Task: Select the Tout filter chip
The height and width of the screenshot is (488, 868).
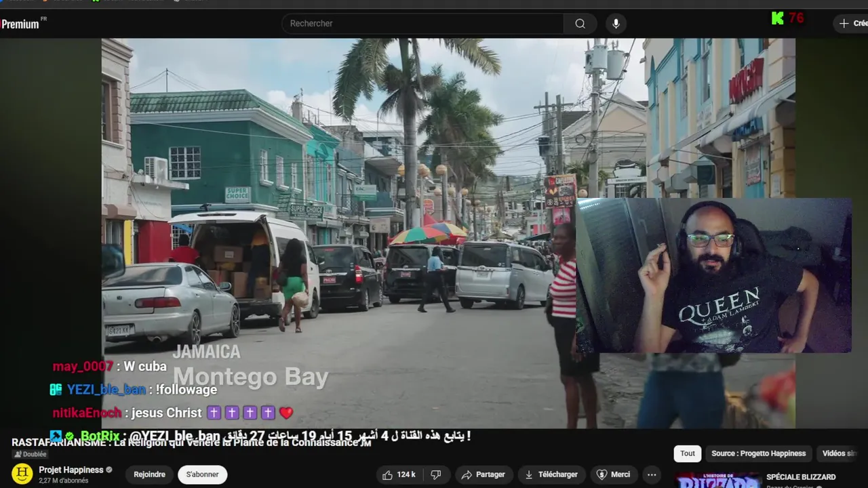Action: pos(688,453)
